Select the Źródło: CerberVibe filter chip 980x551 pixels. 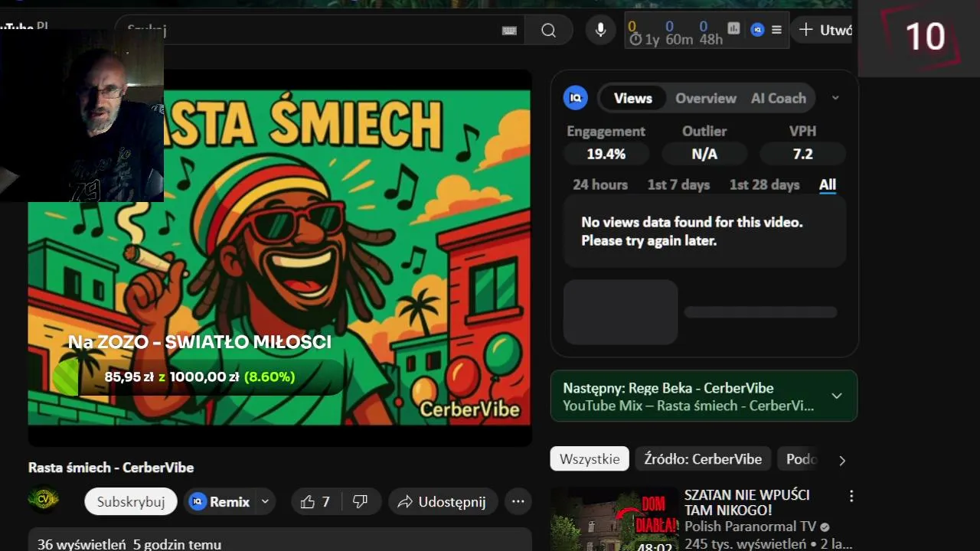point(703,459)
